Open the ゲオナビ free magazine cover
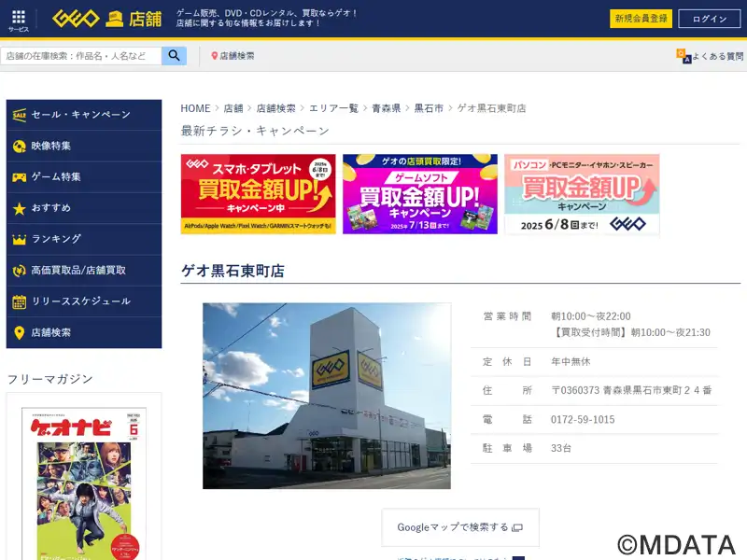747x560 pixels. (x=84, y=483)
